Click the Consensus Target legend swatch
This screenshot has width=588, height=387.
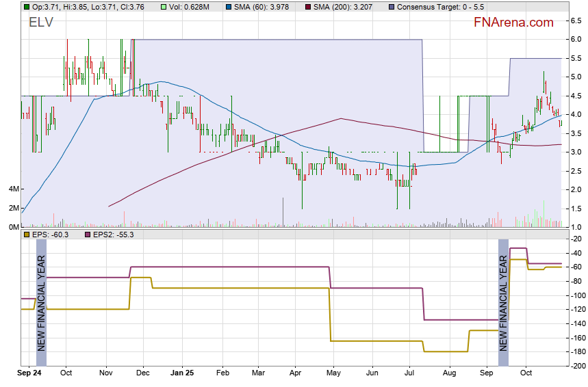click(390, 7)
